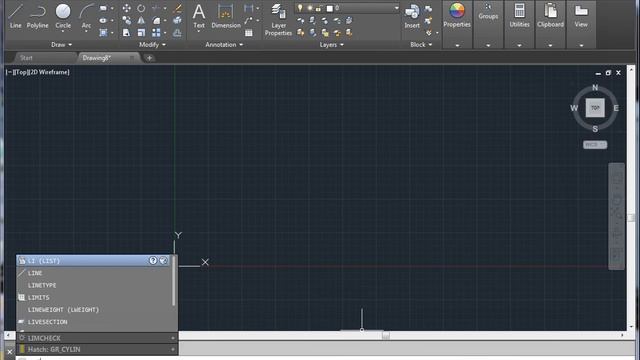Screen dimensions: 640x360
Task: Choose LI (LIST) command suggestion
Action: [x=94, y=260]
